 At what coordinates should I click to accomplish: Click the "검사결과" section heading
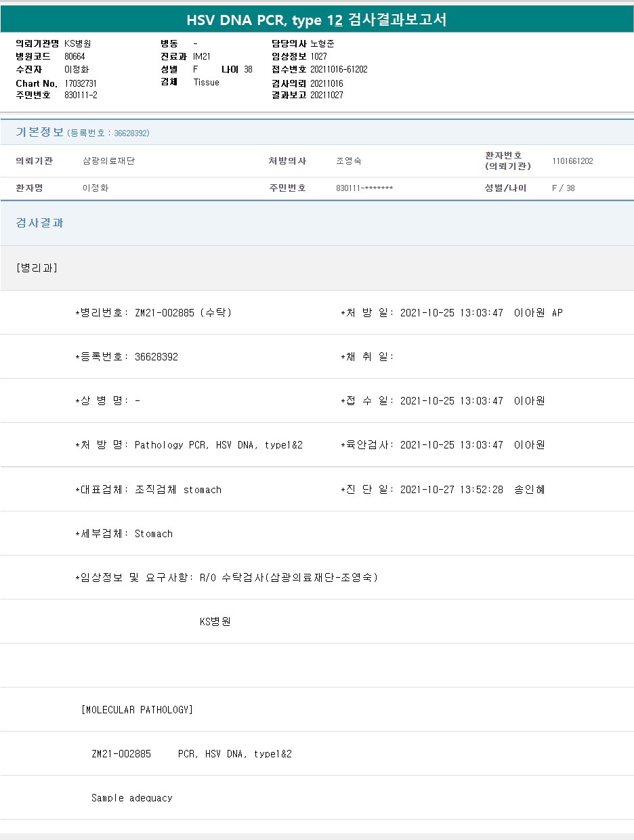pos(40,223)
